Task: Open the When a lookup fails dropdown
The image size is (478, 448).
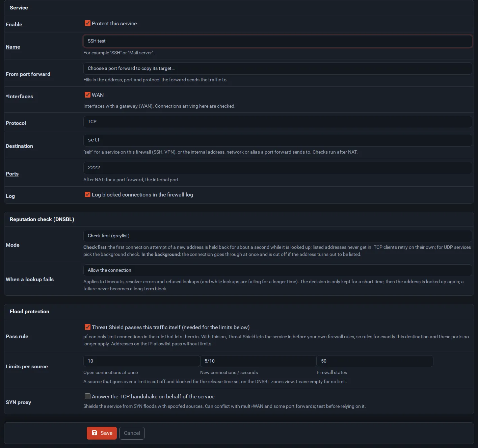Action: point(277,270)
